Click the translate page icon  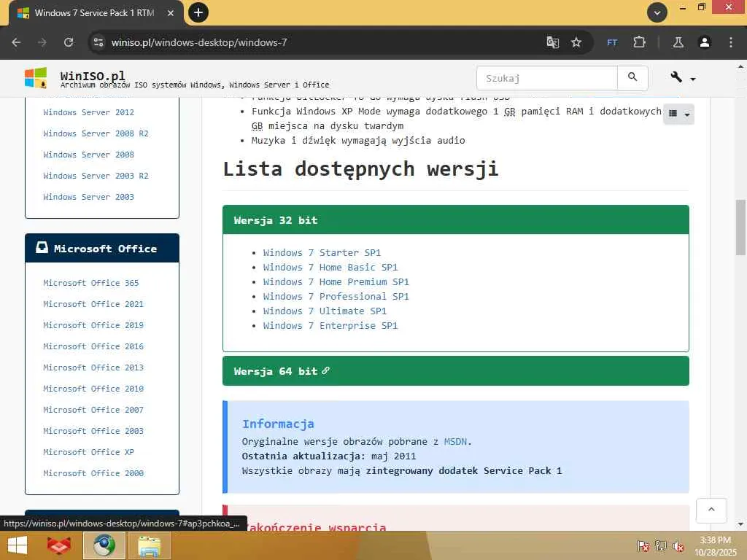pyautogui.click(x=553, y=42)
